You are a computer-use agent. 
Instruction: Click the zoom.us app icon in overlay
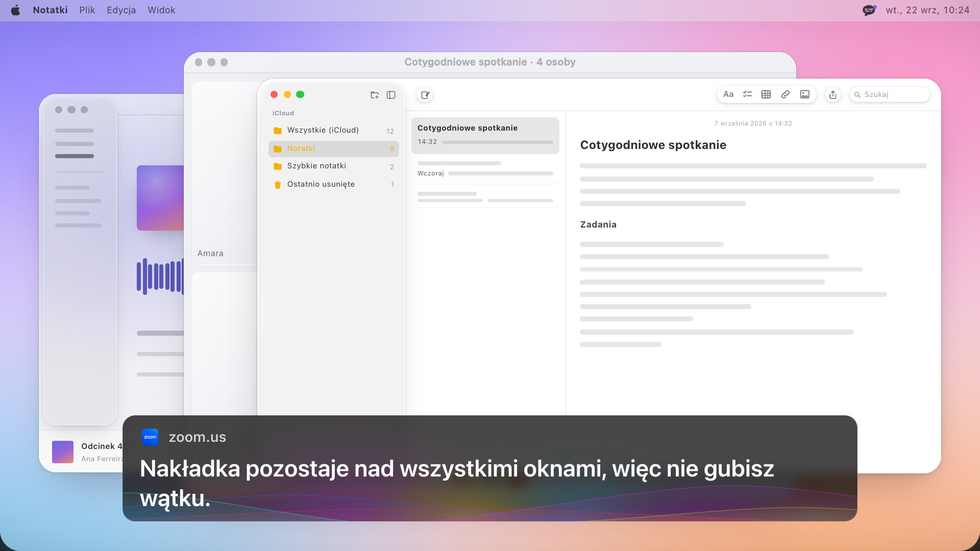coord(150,437)
